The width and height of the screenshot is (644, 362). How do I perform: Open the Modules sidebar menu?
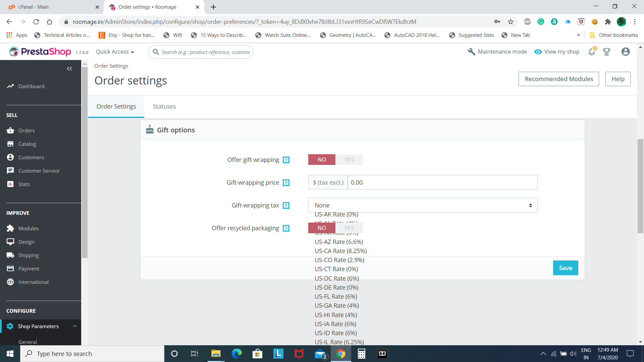click(x=29, y=228)
